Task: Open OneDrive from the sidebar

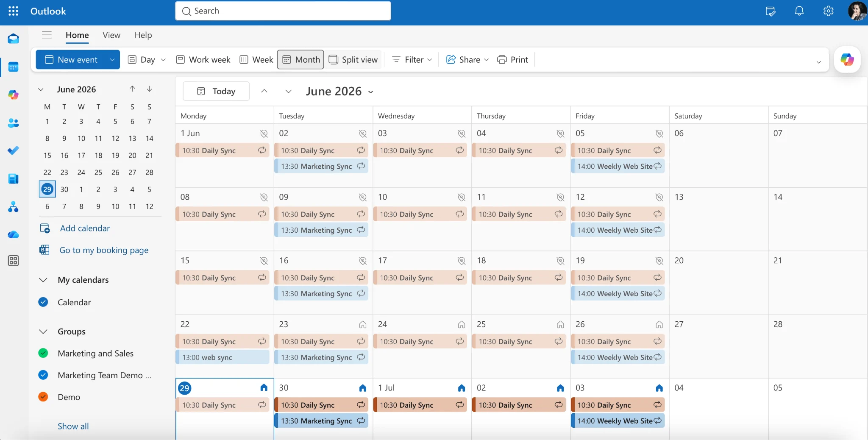Action: (13, 234)
